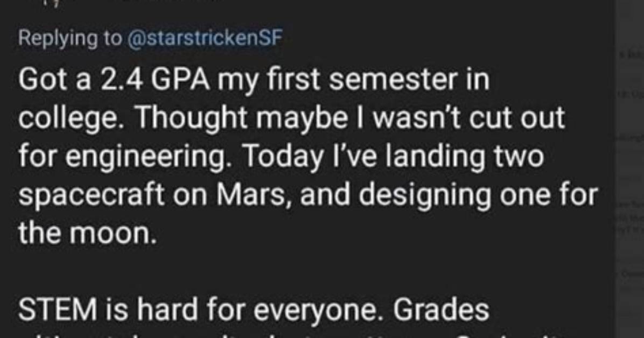Image resolution: width=644 pixels, height=338 pixels.
Task: Click the '2.4 GPA' text
Action: [155, 79]
